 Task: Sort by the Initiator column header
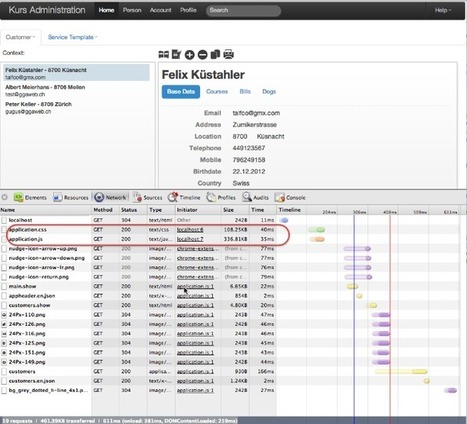[198, 210]
